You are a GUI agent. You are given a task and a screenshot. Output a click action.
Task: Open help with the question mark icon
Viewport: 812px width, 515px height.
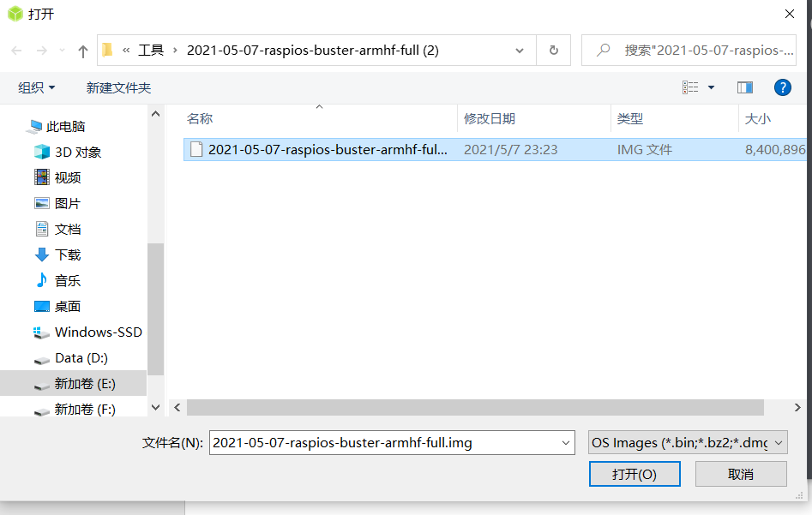pos(783,87)
